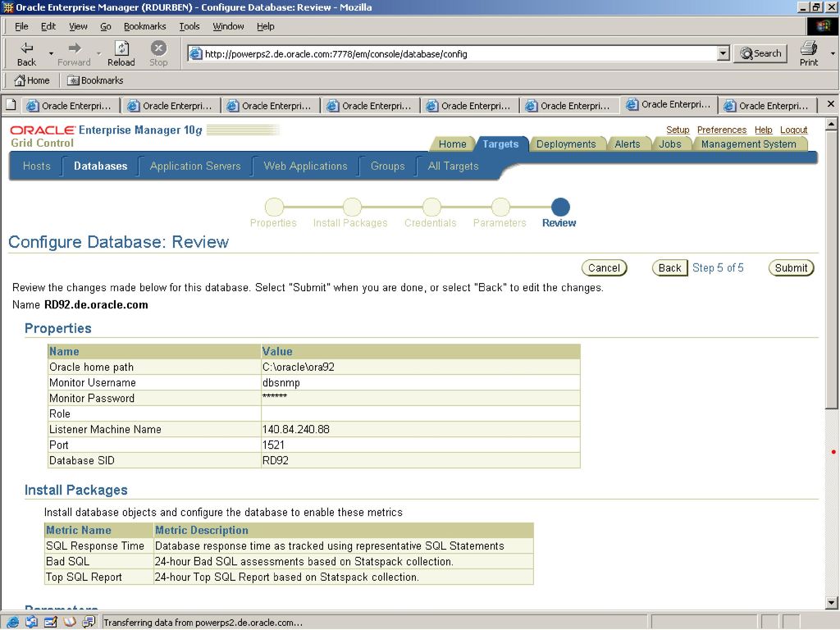This screenshot has height=630, width=840.
Task: Open the Go menu
Action: coord(106,26)
